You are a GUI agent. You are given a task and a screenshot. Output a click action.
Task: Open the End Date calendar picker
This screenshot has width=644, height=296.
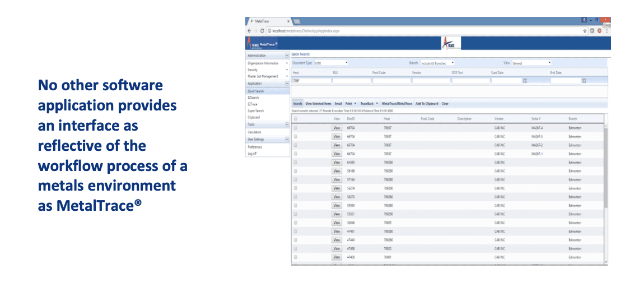(584, 81)
